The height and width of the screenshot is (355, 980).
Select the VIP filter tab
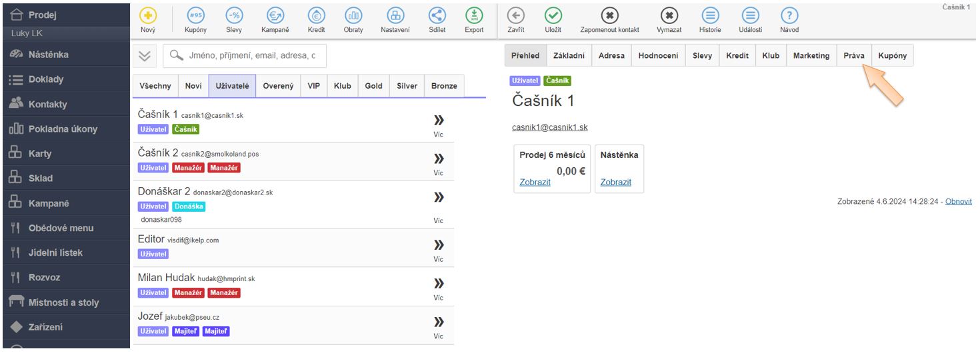click(x=313, y=86)
